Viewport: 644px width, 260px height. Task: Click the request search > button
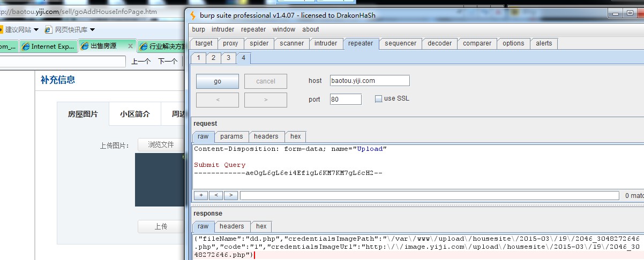click(231, 195)
